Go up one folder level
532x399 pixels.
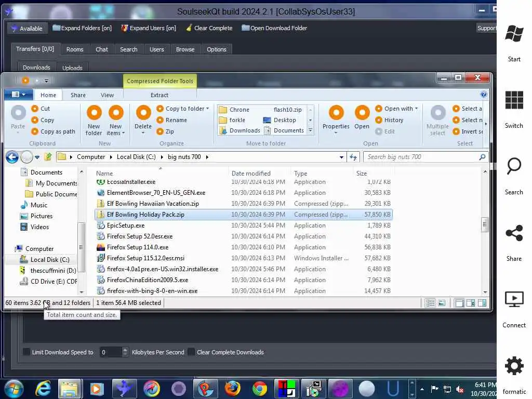[x=48, y=157]
